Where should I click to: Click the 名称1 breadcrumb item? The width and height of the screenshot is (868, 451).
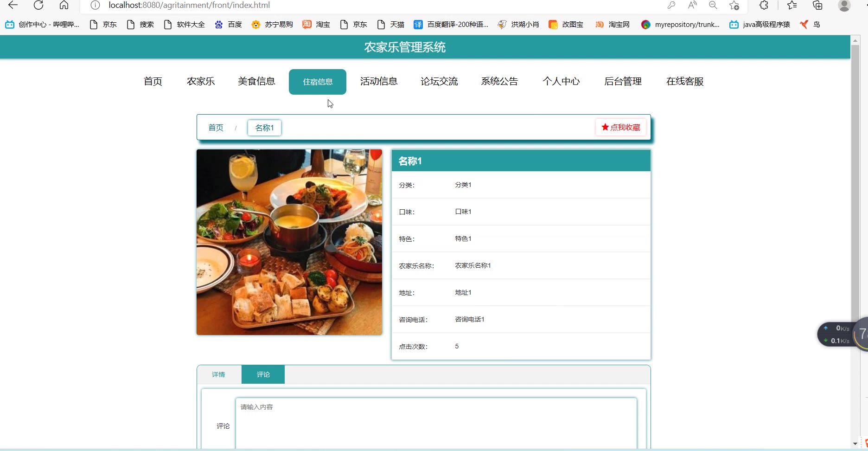point(264,128)
